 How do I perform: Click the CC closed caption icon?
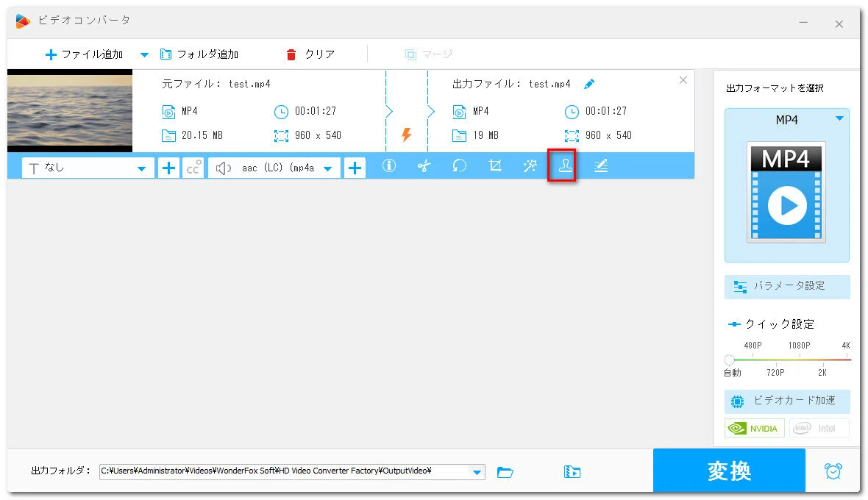193,168
